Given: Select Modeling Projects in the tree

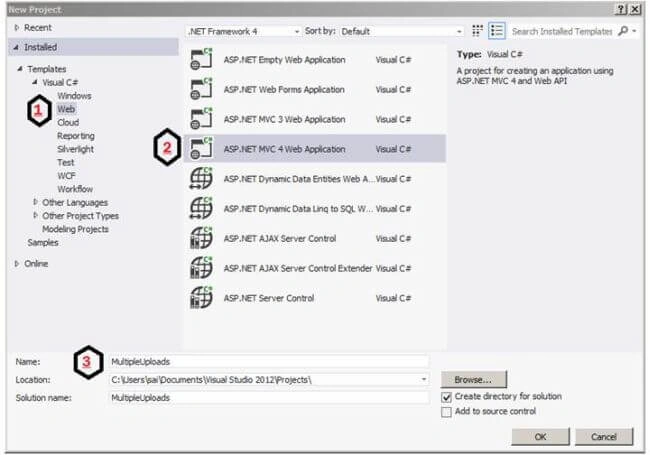Looking at the screenshot, I should (x=75, y=229).
